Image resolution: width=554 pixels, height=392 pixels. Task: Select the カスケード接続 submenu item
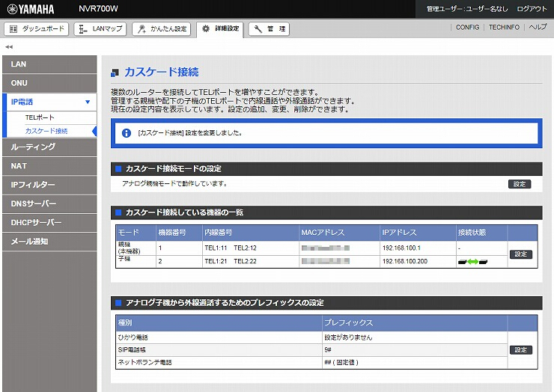point(46,131)
